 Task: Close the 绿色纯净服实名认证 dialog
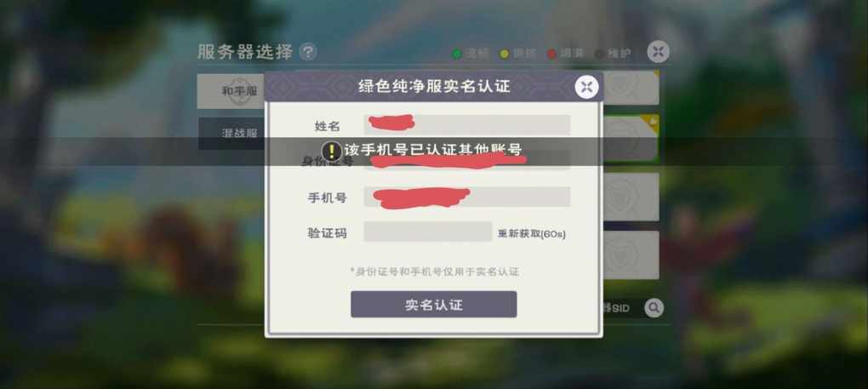click(x=587, y=87)
